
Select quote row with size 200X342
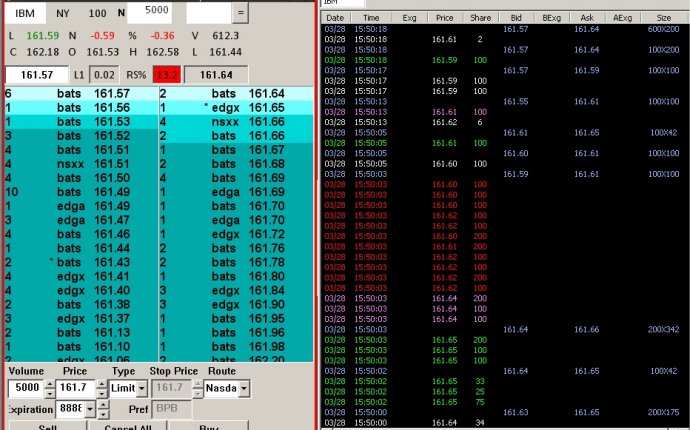pos(505,329)
